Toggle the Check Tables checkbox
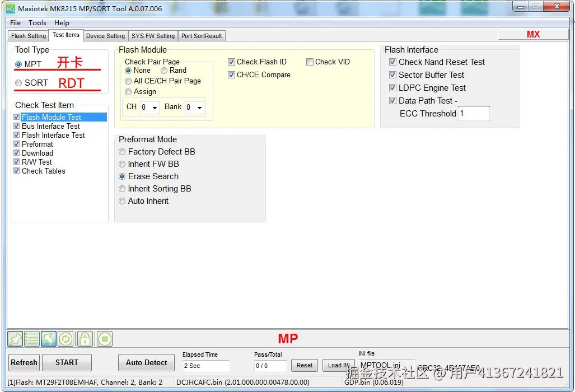The height and width of the screenshot is (392, 575). [16, 171]
